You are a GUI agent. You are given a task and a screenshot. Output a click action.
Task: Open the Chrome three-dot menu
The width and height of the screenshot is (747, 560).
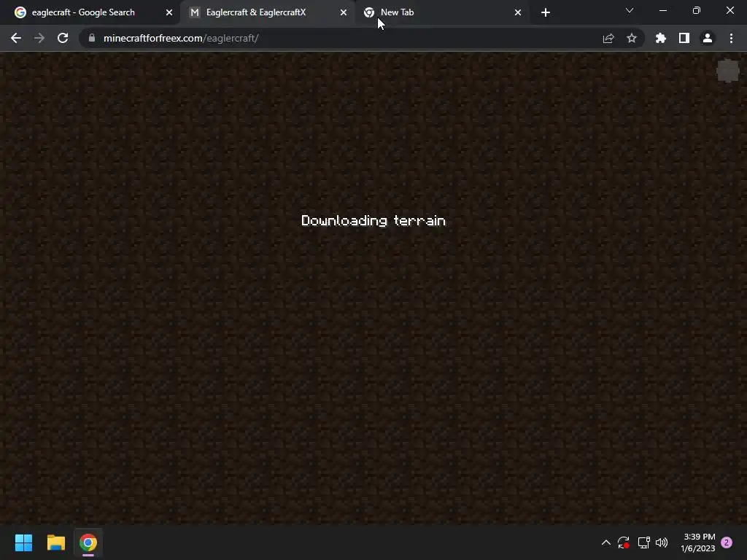[x=731, y=38]
